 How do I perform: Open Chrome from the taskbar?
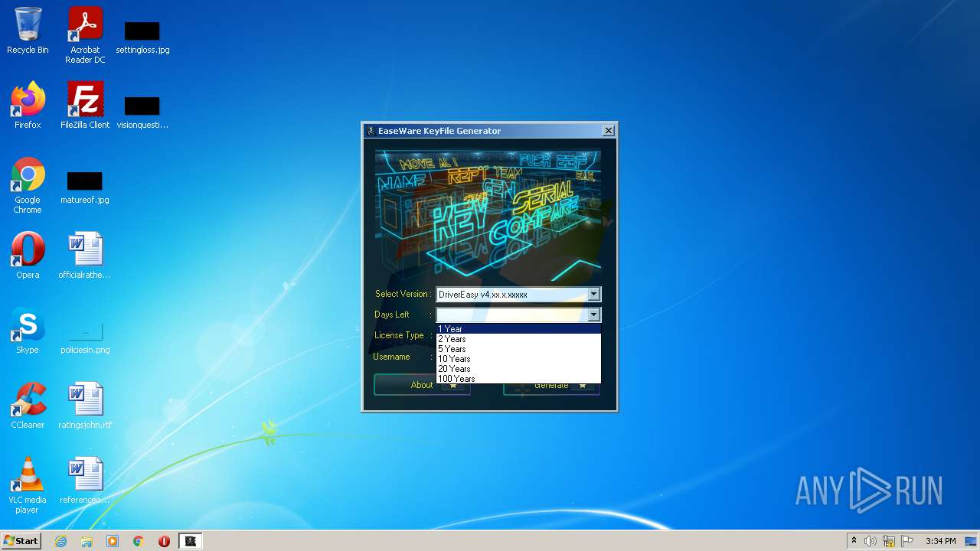(x=139, y=541)
